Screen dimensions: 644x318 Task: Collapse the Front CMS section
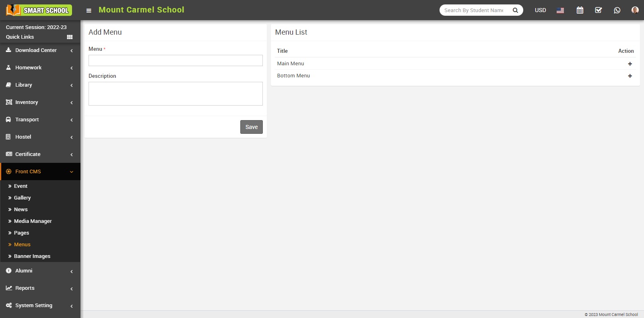[36, 172]
